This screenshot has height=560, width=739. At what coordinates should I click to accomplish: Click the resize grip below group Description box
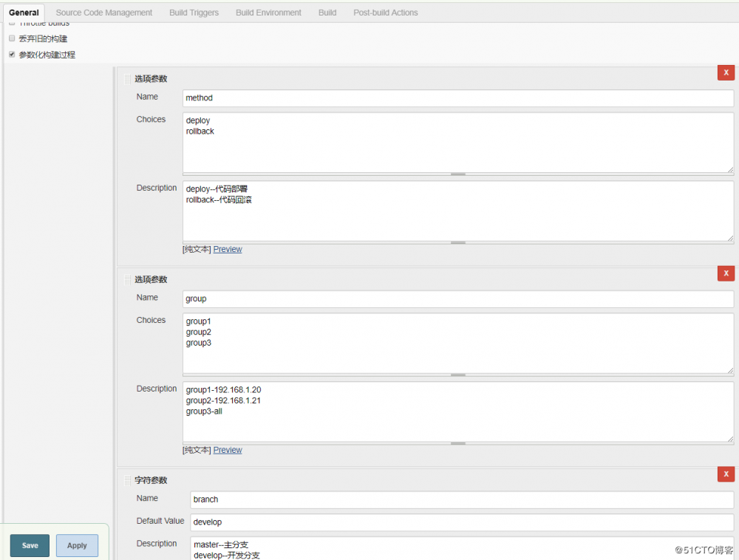click(458, 442)
